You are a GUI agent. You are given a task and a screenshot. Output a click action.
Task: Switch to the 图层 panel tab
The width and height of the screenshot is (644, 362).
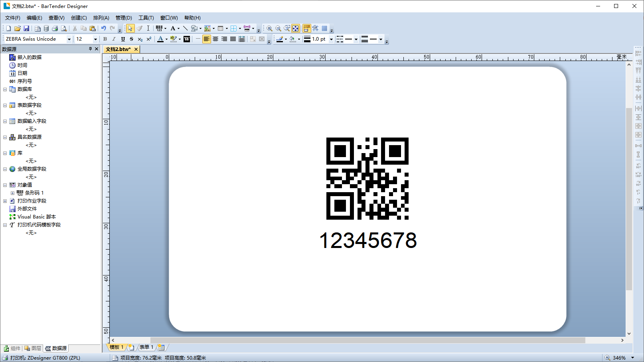[x=33, y=348]
